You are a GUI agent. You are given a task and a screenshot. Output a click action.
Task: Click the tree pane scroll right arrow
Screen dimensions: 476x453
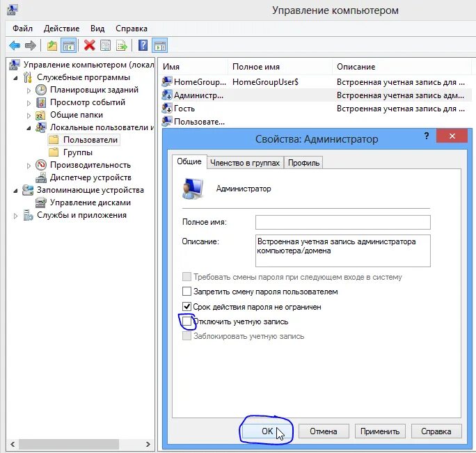[148, 444]
